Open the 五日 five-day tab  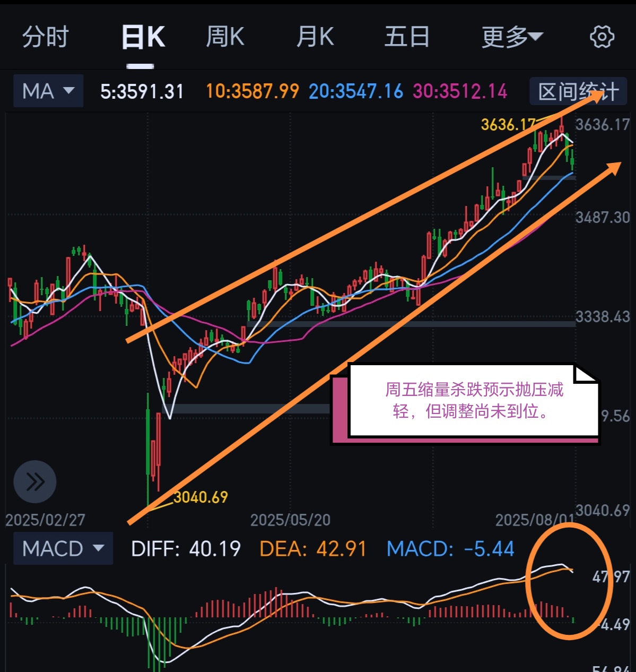[407, 37]
